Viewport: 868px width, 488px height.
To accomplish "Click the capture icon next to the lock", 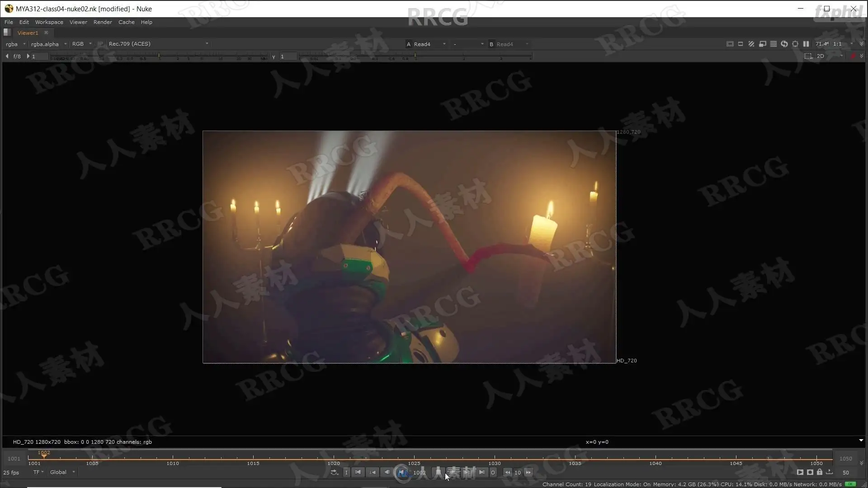I will (810, 472).
